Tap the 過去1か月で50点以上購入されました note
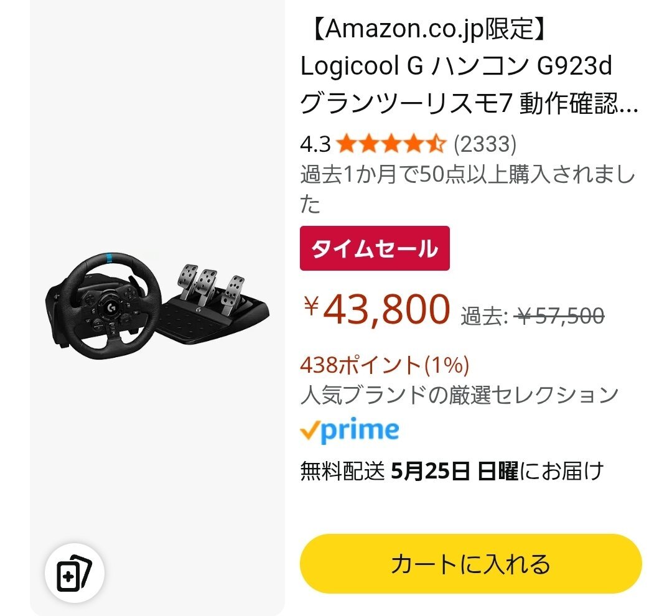The height and width of the screenshot is (616, 672). pyautogui.click(x=467, y=189)
